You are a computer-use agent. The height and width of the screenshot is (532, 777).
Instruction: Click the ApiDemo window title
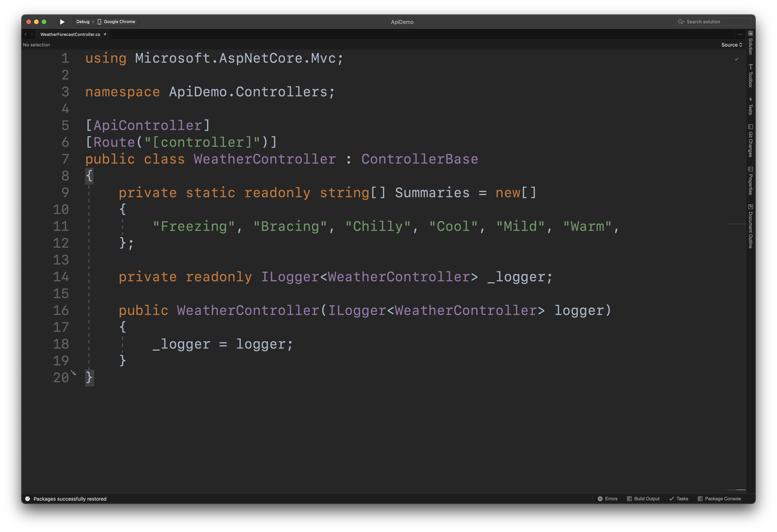402,22
